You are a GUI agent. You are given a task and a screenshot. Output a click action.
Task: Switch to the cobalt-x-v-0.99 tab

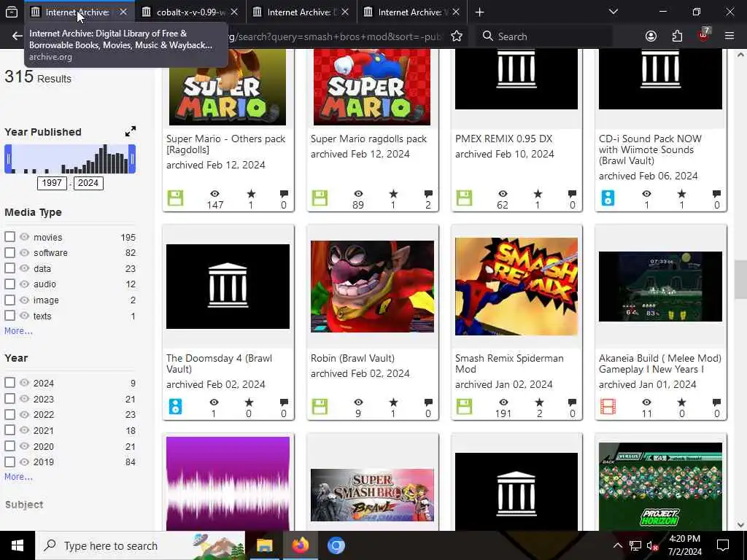click(x=191, y=12)
